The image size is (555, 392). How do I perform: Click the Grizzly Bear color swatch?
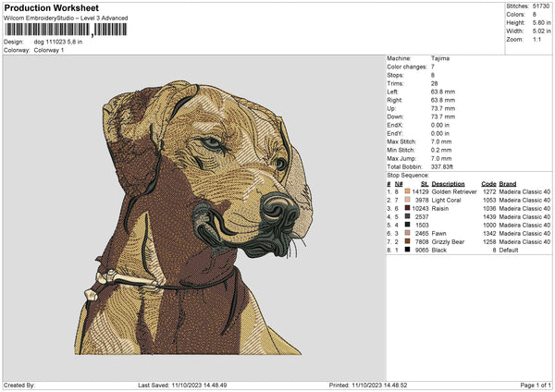(x=407, y=241)
